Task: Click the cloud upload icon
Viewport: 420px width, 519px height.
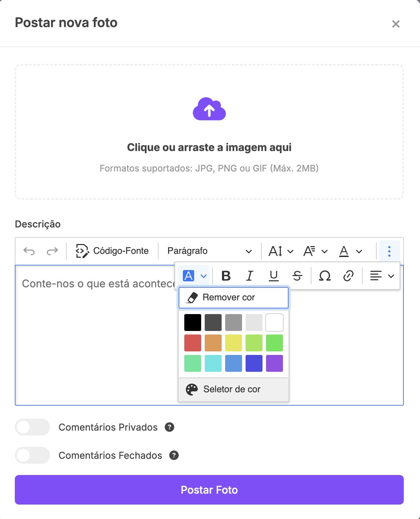Action: 209,109
